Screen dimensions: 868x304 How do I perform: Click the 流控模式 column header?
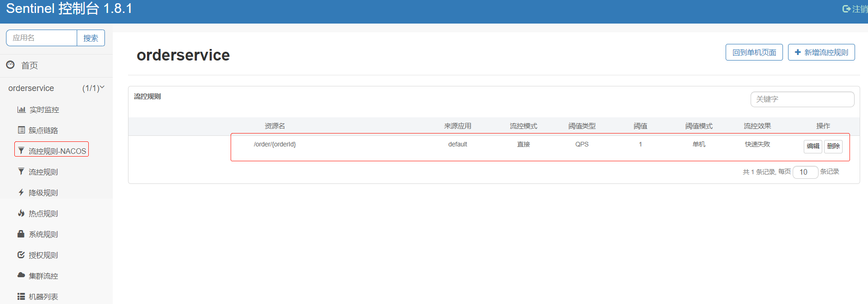(x=523, y=126)
